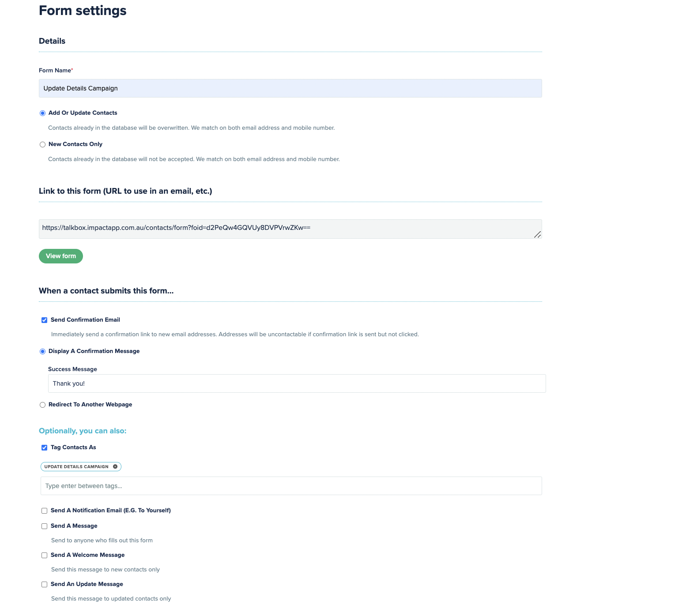
Task: Tick the Send A Message checkbox
Action: coord(45,526)
